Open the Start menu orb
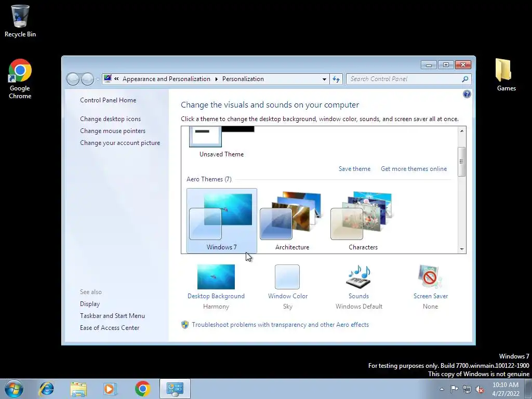532x399 pixels. [x=14, y=389]
